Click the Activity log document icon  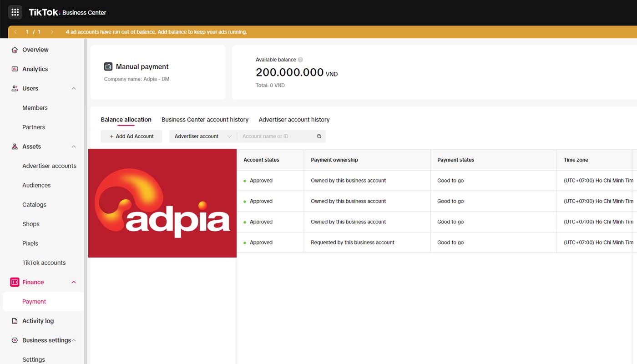point(15,321)
